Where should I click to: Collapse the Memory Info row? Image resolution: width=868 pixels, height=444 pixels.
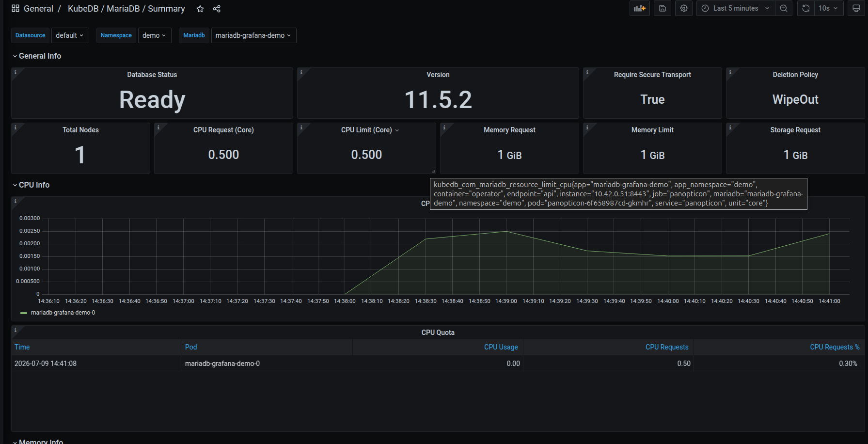pos(38,442)
